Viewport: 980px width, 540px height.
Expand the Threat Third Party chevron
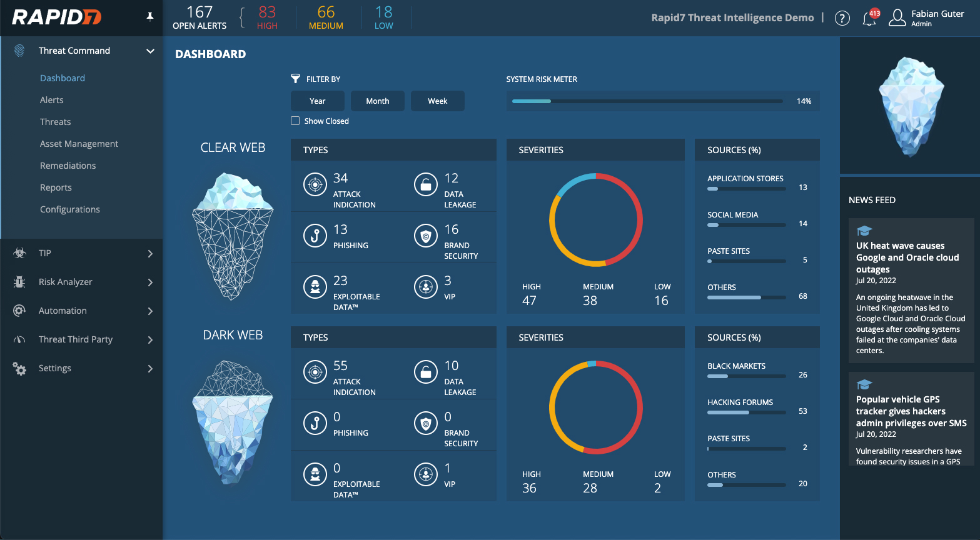click(x=150, y=339)
